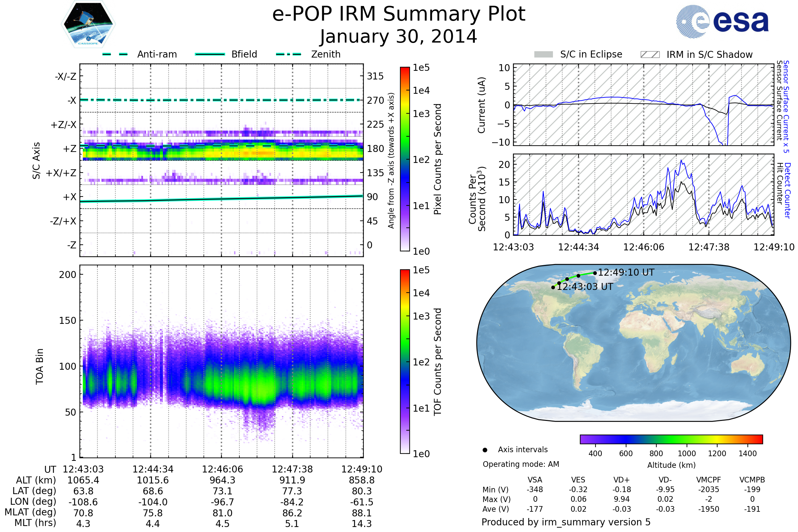Click the 12:46:06 UT tick label below TOA plot
This screenshot has width=798, height=532.
pyautogui.click(x=222, y=469)
